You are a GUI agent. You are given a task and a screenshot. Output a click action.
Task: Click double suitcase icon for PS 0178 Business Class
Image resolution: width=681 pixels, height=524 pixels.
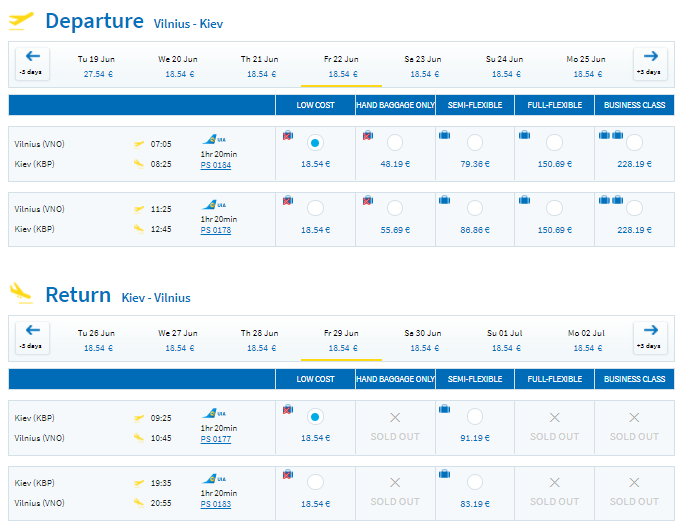(x=611, y=200)
